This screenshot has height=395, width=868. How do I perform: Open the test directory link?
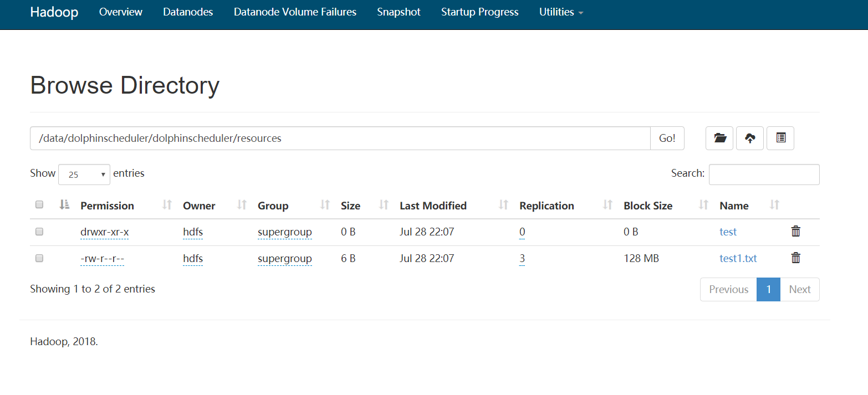(728, 232)
